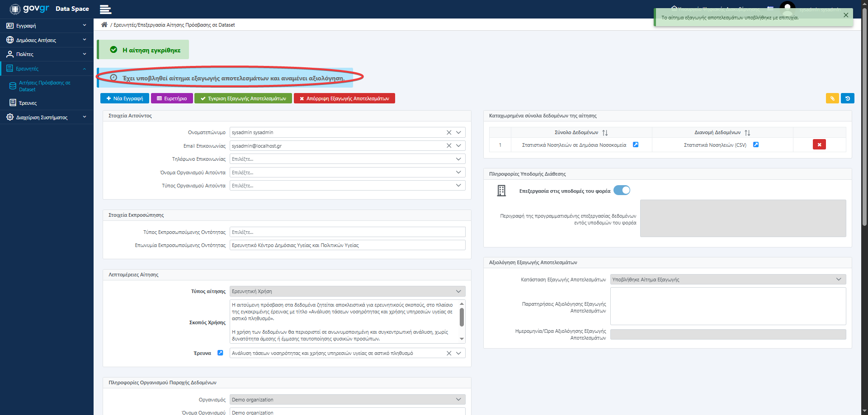Click Απόρριψη Εξαγωγής Αποτελεσμάτων button
Image resolution: width=868 pixels, height=415 pixels.
pyautogui.click(x=344, y=98)
